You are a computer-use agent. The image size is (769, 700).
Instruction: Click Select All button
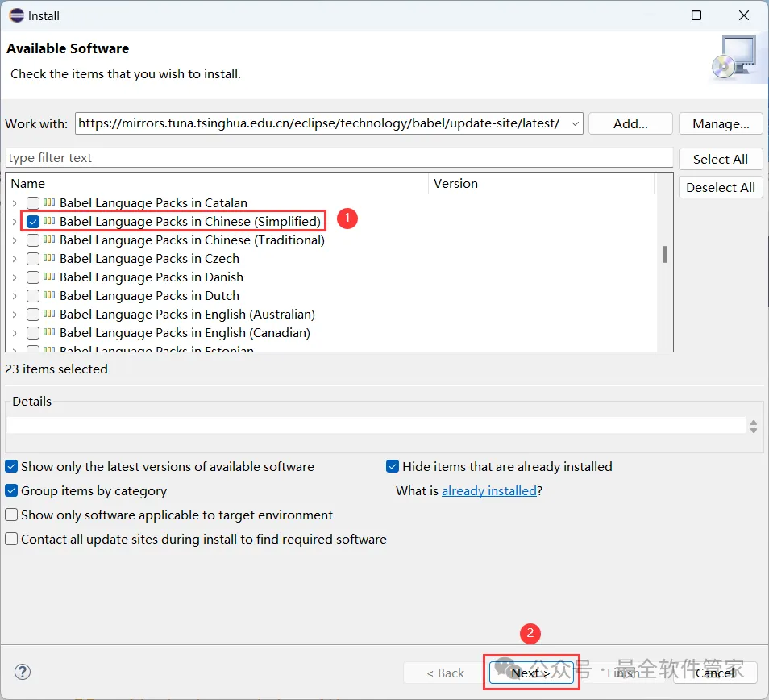pos(721,159)
